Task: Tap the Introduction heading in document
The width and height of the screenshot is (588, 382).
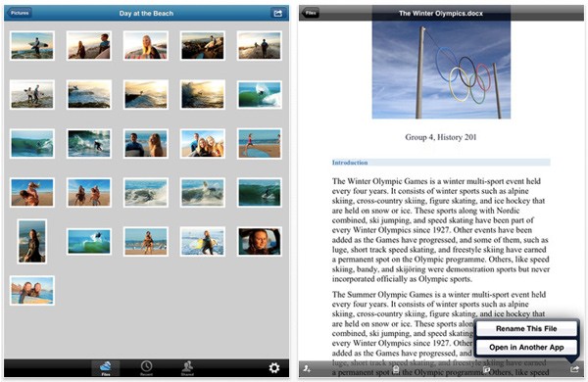Action: 350,163
